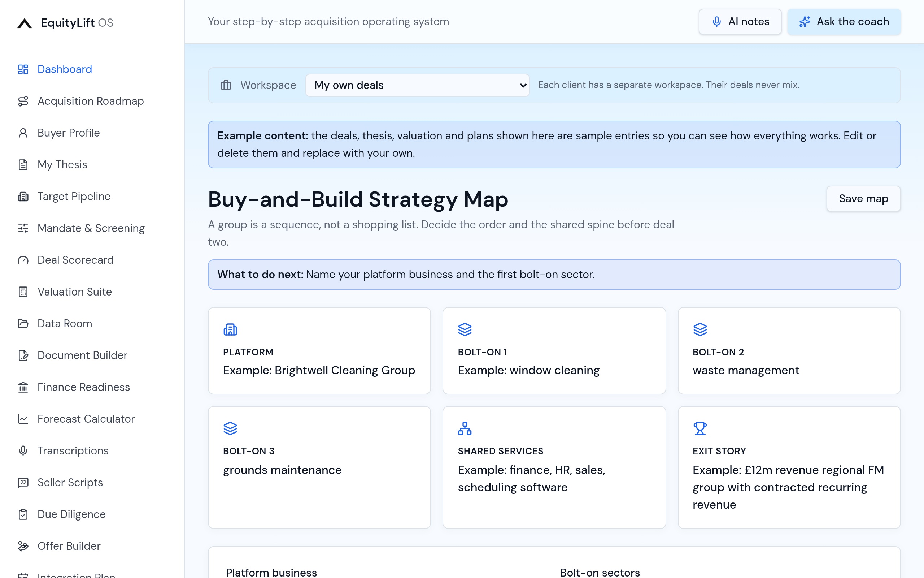Click the Dashboard grid icon
The width and height of the screenshot is (924, 578).
click(x=23, y=69)
